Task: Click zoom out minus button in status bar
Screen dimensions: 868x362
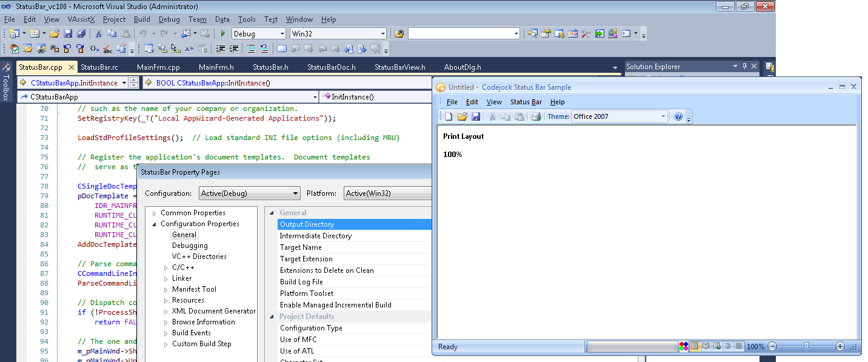Action: (772, 347)
